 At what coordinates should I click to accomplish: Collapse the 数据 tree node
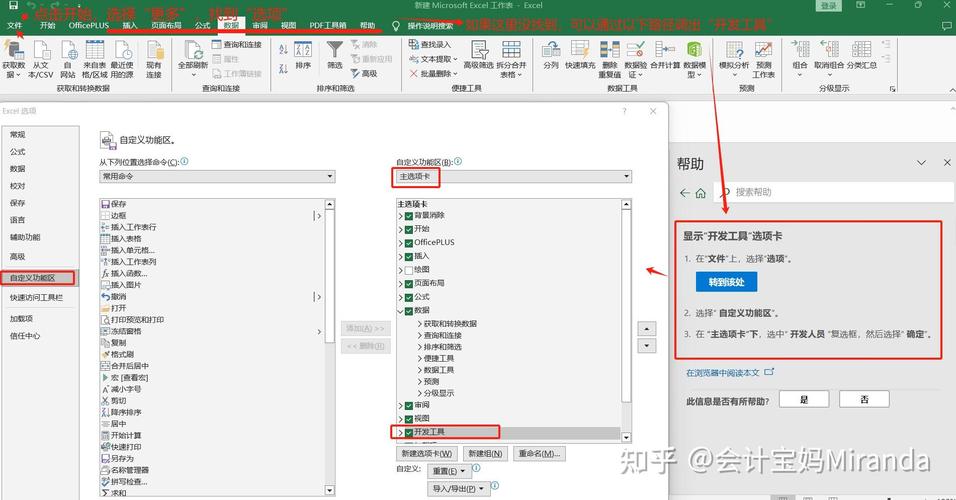pyautogui.click(x=401, y=311)
